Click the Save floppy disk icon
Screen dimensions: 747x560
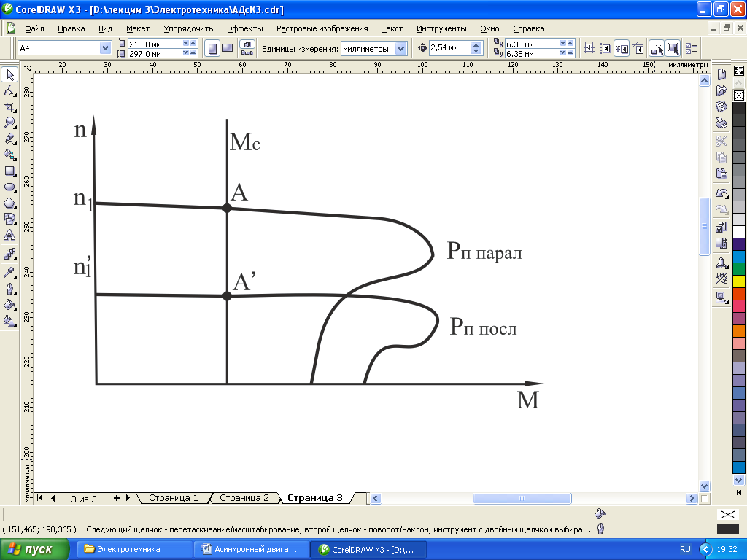[721, 106]
